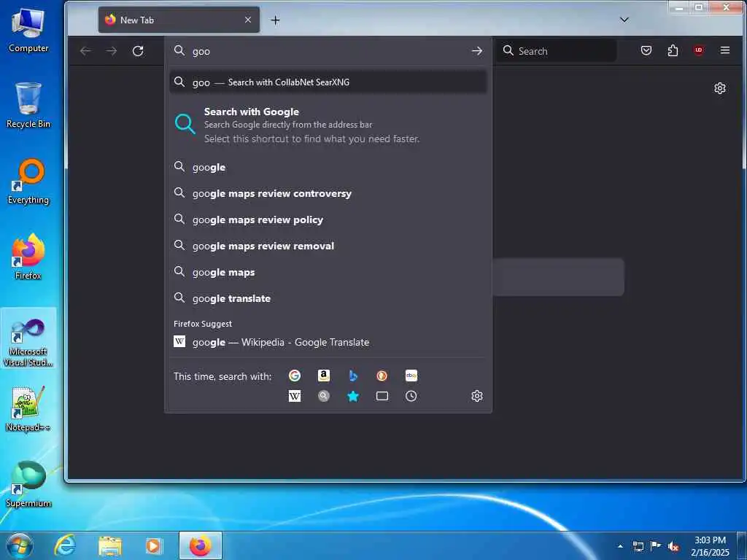Open the list all tabs chevron

[624, 20]
